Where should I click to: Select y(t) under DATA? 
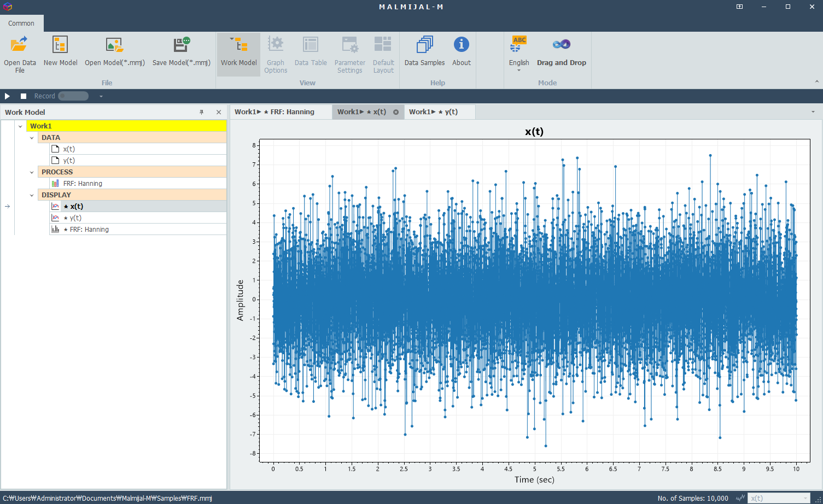click(138, 160)
